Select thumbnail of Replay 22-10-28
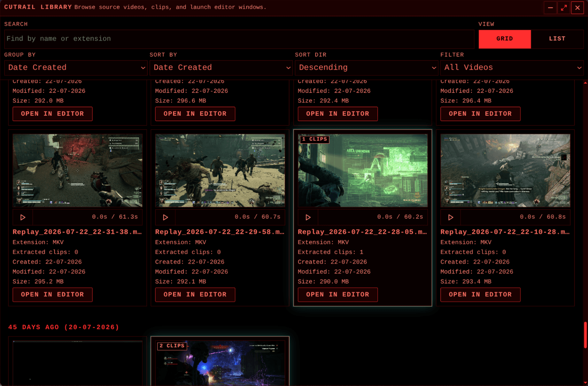This screenshot has height=386, width=588. (x=505, y=171)
